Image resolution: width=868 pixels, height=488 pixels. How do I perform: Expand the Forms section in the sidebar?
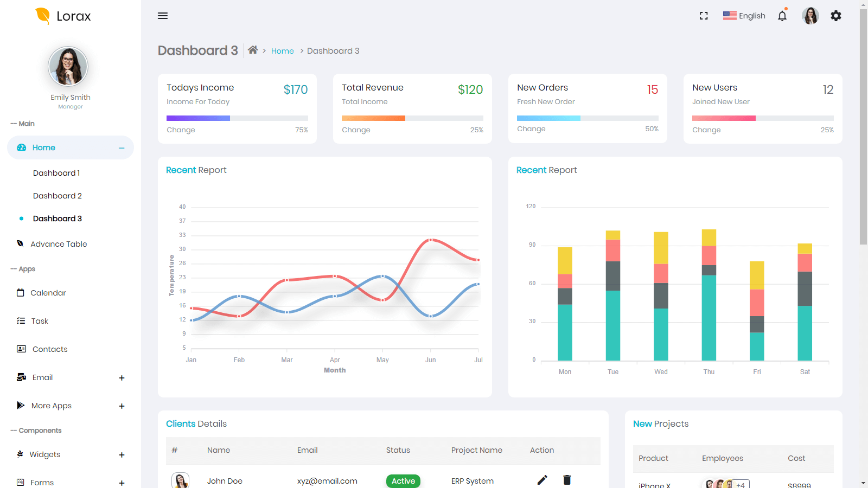coord(122,483)
